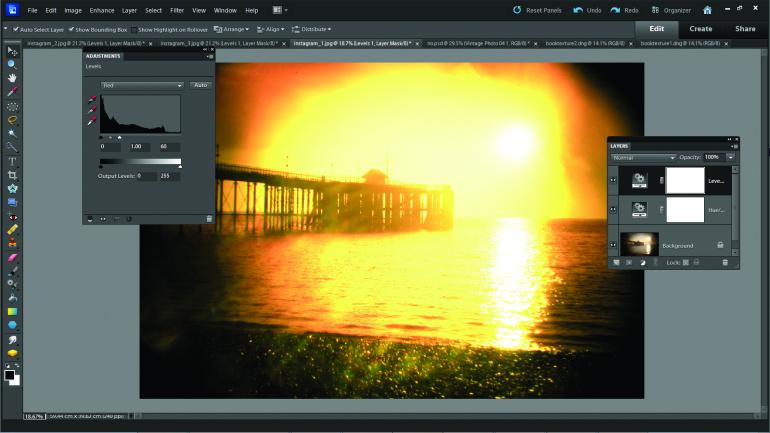The image size is (770, 433).
Task: Select the Spot Healing Brush tool
Action: pos(12,229)
